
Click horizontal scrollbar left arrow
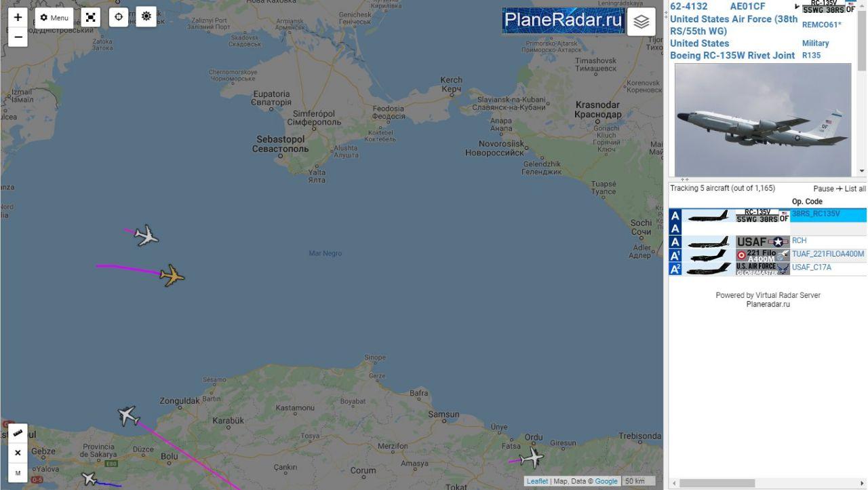(x=674, y=483)
